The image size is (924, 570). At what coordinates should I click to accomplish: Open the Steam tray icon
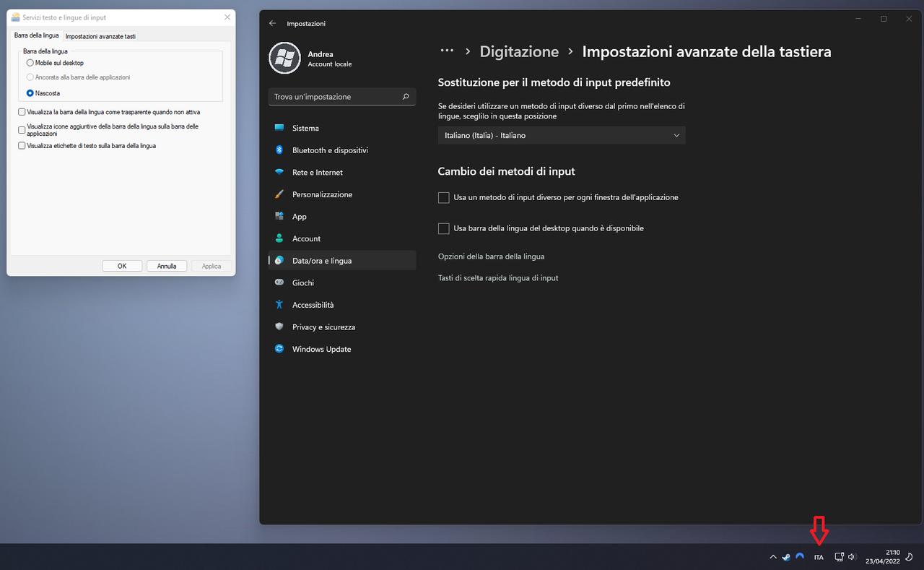(x=786, y=557)
